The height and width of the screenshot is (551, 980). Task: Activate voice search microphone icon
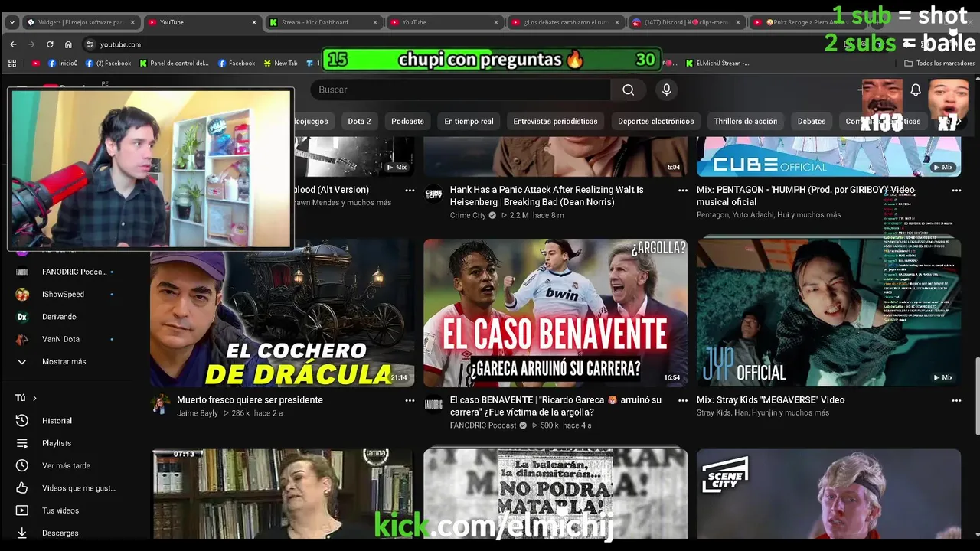[x=666, y=90]
